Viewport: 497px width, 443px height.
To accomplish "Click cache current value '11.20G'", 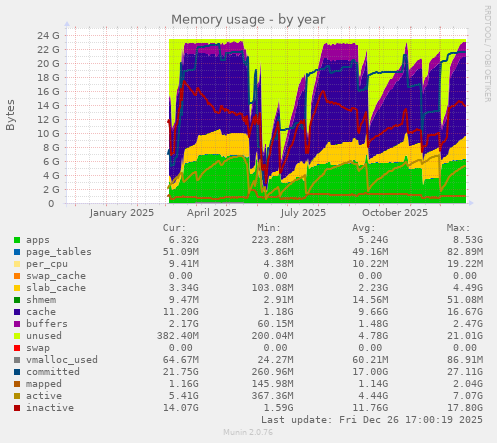I will [180, 312].
